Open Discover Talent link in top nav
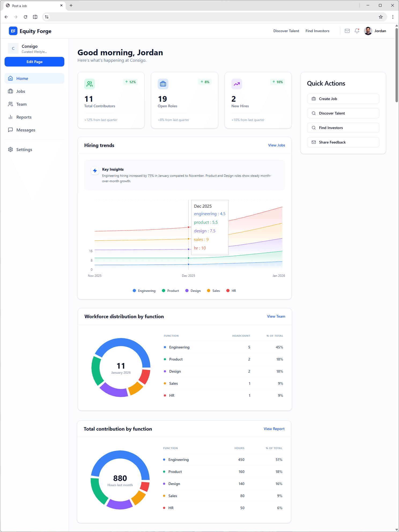Screen dimensions: 399x532 [x=286, y=31]
